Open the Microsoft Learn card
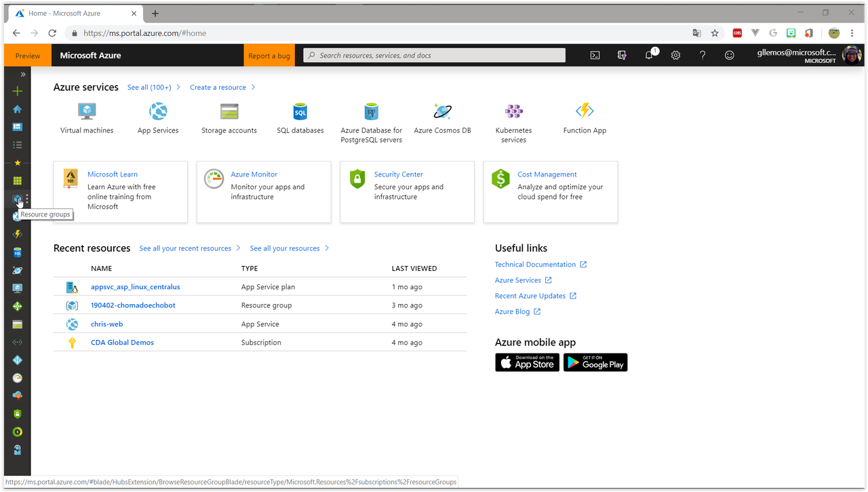The image size is (868, 492). point(121,191)
